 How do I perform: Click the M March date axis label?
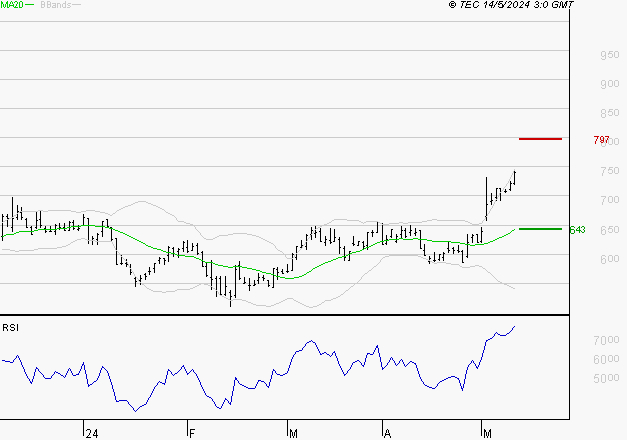point(293,434)
